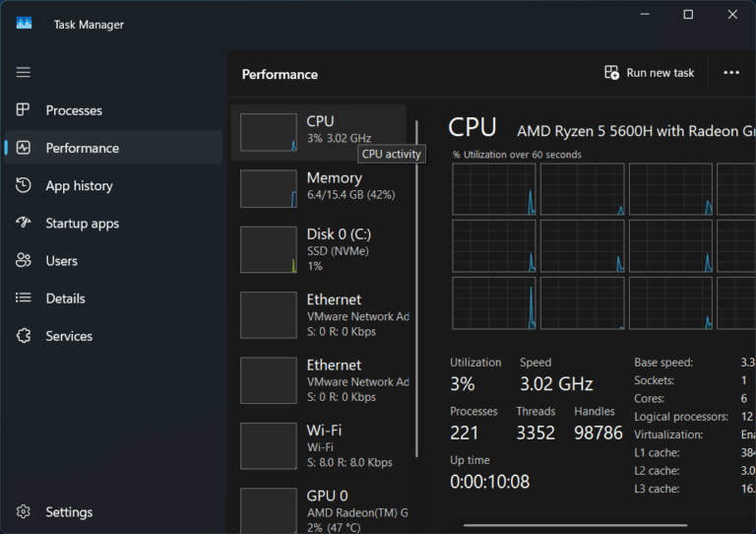The height and width of the screenshot is (534, 756).
Task: Click the bottom-left logical processor graph
Action: [494, 302]
